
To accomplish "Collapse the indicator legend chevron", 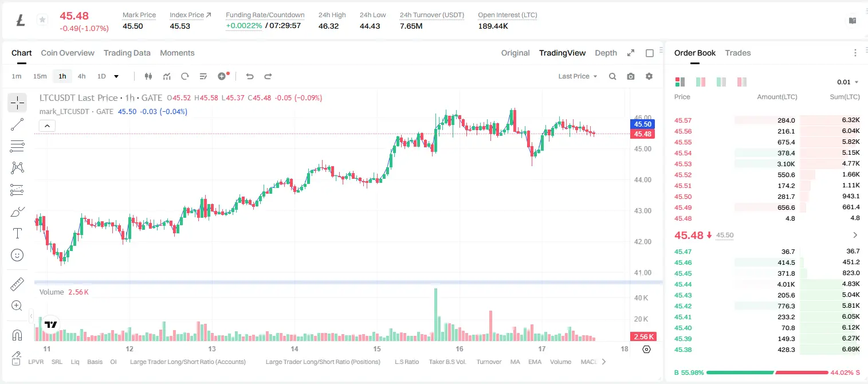I will pyautogui.click(x=47, y=126).
